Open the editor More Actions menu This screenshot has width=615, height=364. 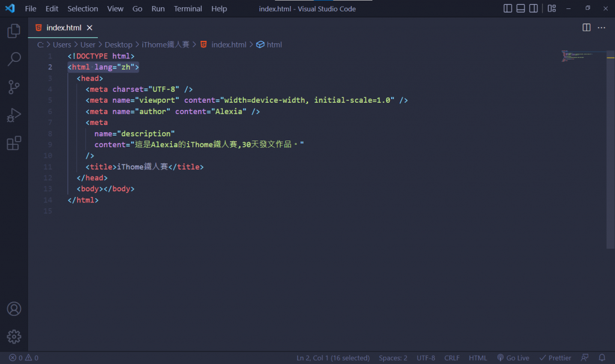point(601,28)
